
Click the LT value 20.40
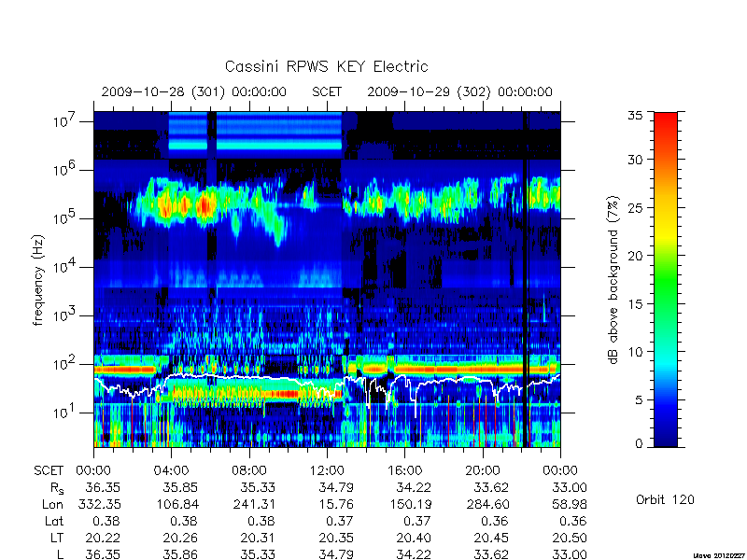tap(414, 539)
